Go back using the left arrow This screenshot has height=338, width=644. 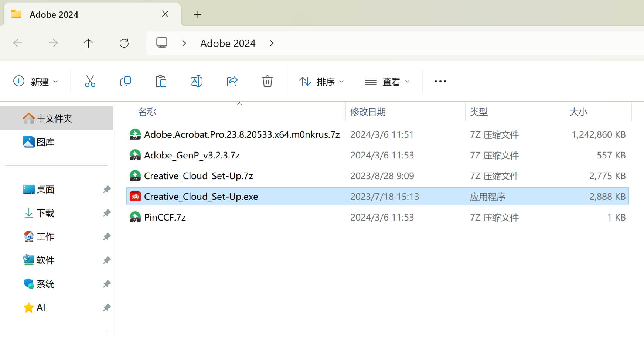[x=18, y=43]
